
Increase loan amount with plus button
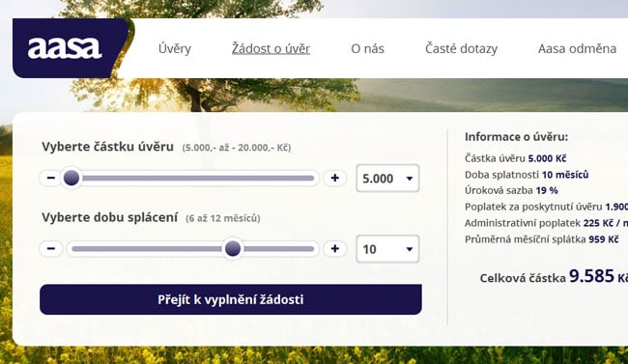point(335,178)
